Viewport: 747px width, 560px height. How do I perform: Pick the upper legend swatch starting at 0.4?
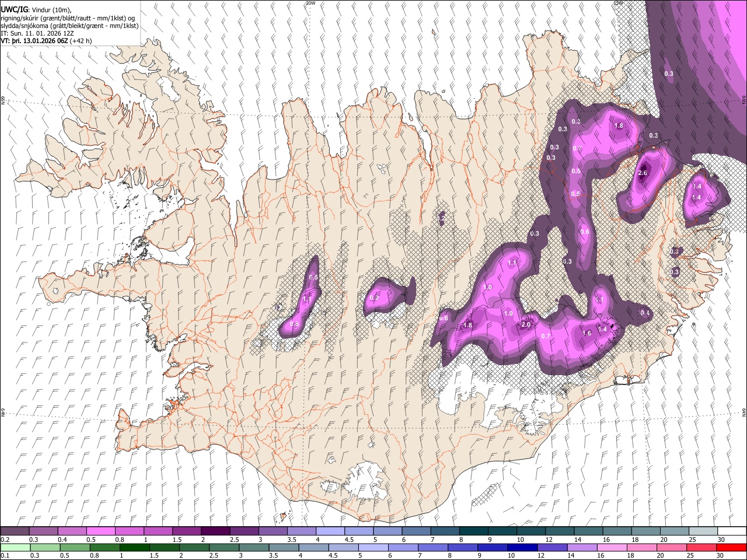[72, 531]
